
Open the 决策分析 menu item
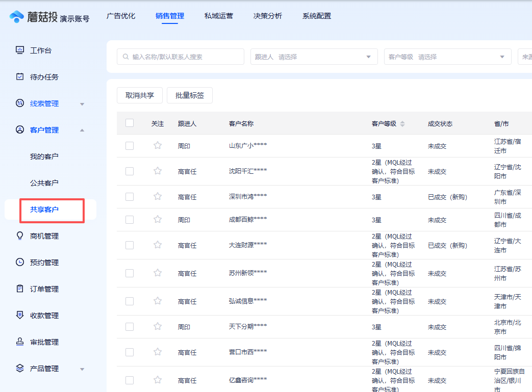pyautogui.click(x=267, y=16)
